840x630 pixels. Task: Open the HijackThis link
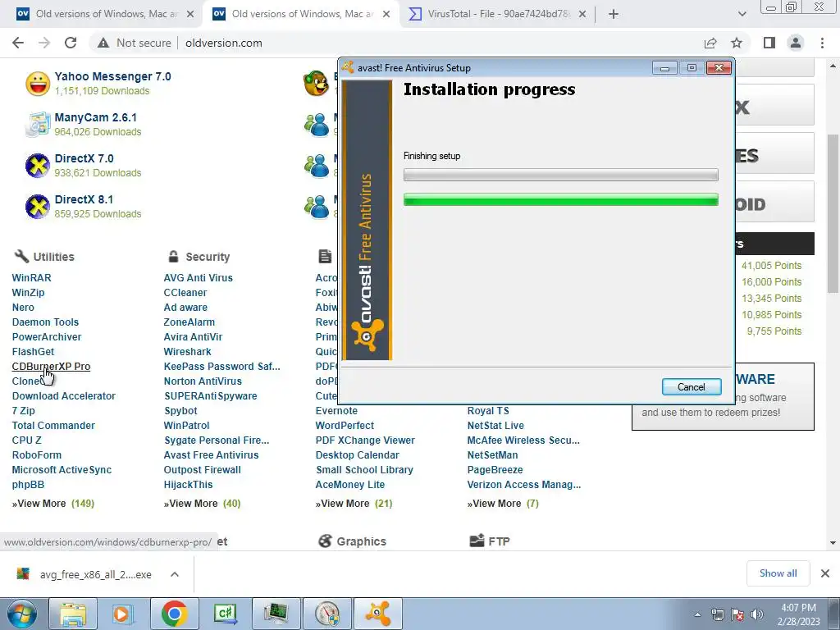[188, 484]
